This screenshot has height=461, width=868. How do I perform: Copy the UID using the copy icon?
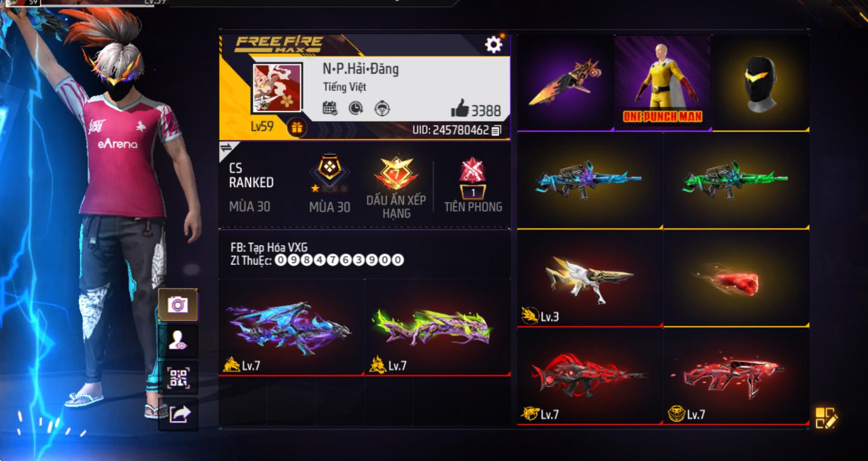coord(496,130)
